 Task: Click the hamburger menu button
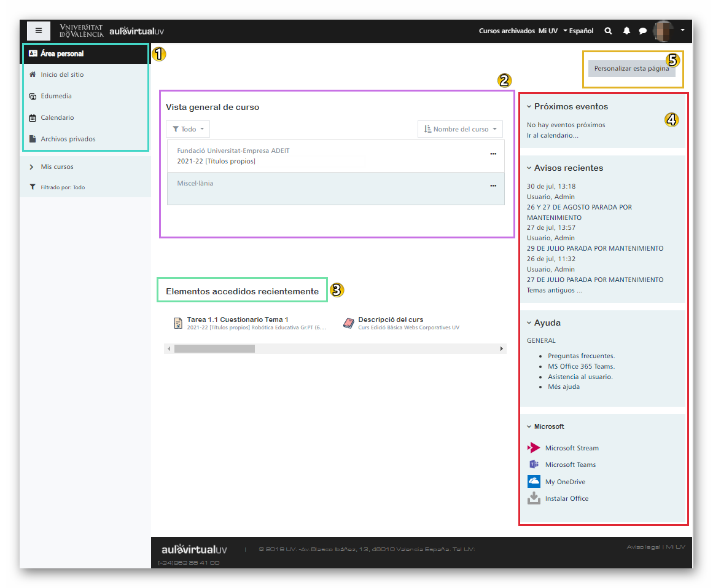38,30
